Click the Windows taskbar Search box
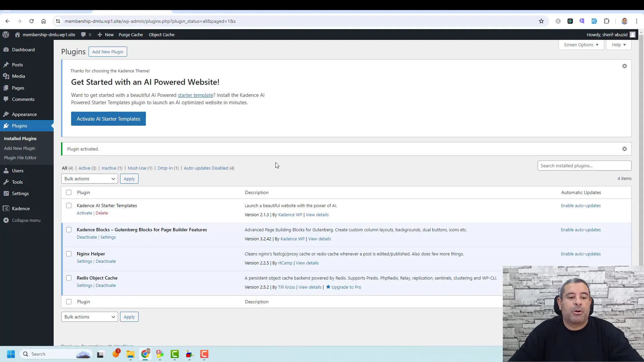The image size is (644, 362). click(56, 354)
